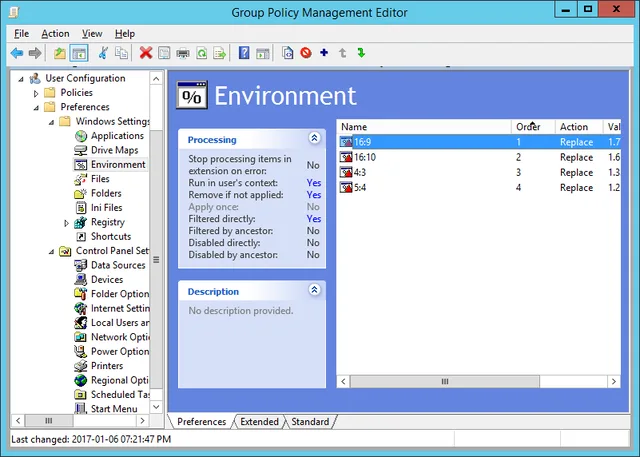
Task: Select Folders in Windows Settings
Action: point(106,193)
